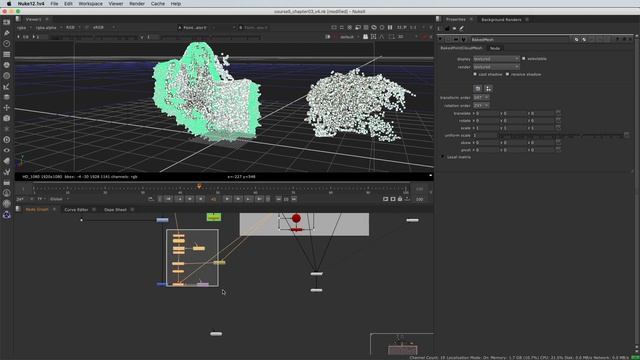Open the Particles nodes toolbar menu
Viewport: 640px width, 360px height.
tap(7, 129)
